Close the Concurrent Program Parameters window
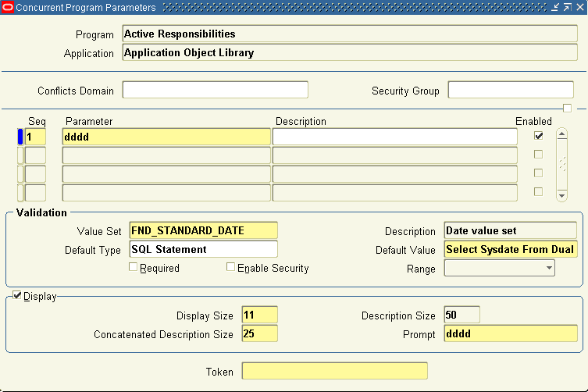Viewport: 588px width, 392px height. tap(579, 7)
